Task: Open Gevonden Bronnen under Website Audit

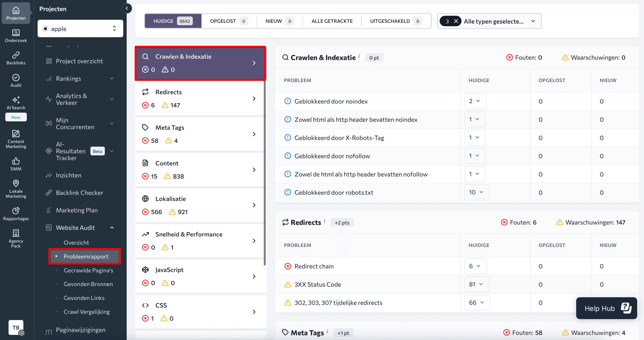Action: pyautogui.click(x=88, y=284)
